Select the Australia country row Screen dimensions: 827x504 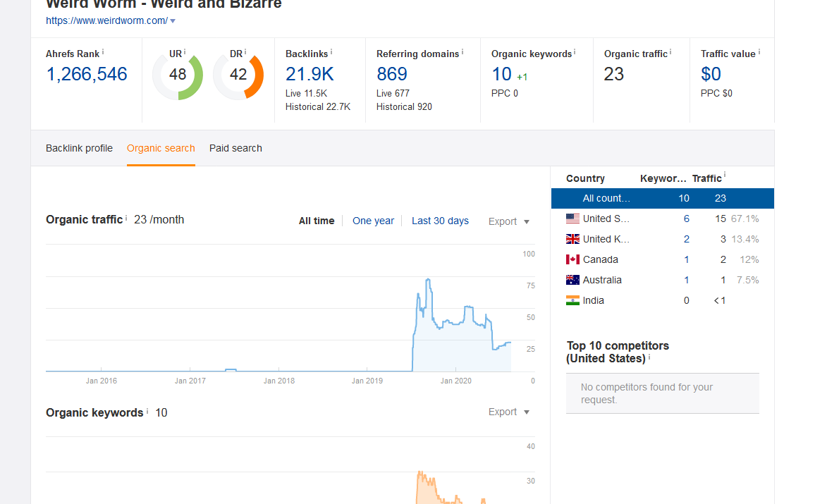pyautogui.click(x=663, y=280)
